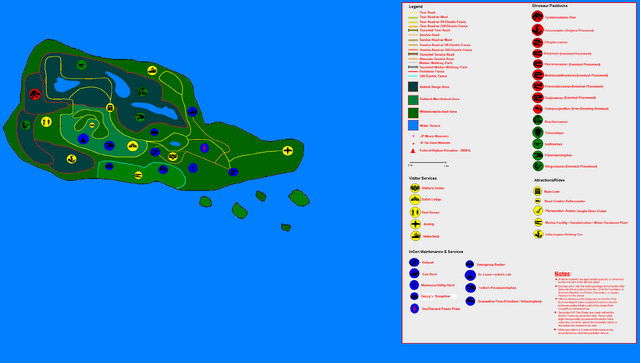Select the Bungalow legend icon

414,296
